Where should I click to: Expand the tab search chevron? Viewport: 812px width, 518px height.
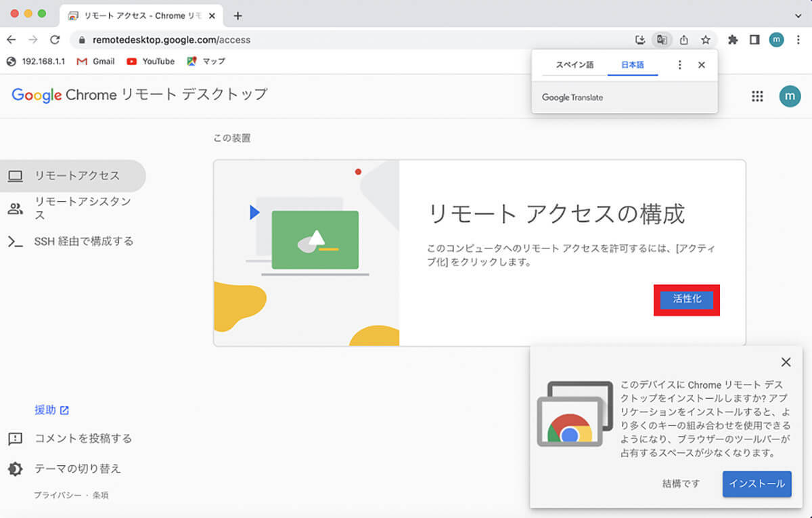797,16
